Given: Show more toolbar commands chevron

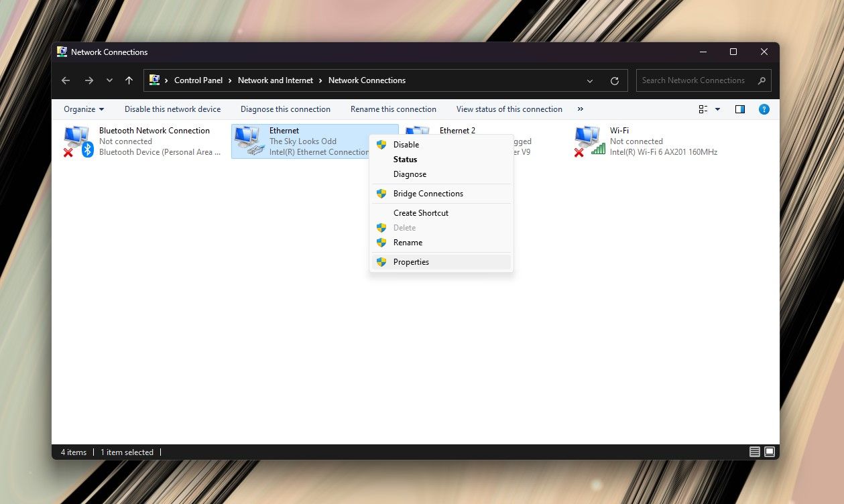Looking at the screenshot, I should click(580, 109).
